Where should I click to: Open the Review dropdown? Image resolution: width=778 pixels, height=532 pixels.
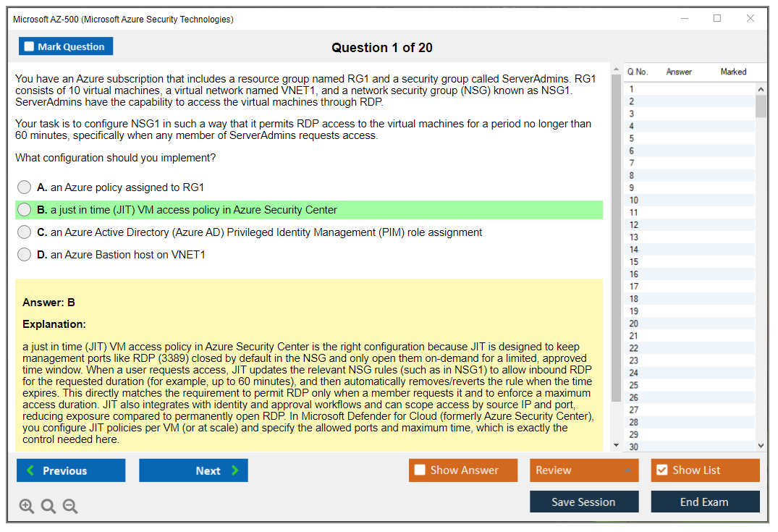click(584, 470)
